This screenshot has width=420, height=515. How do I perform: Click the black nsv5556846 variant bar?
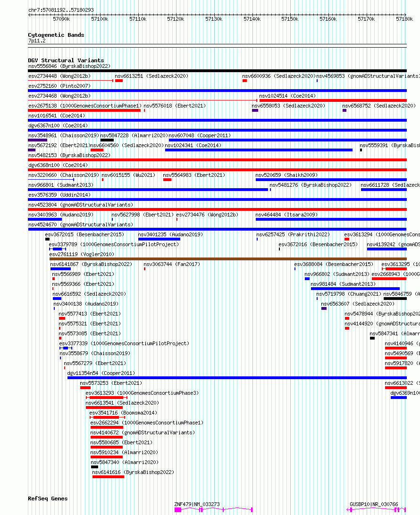click(217, 71)
